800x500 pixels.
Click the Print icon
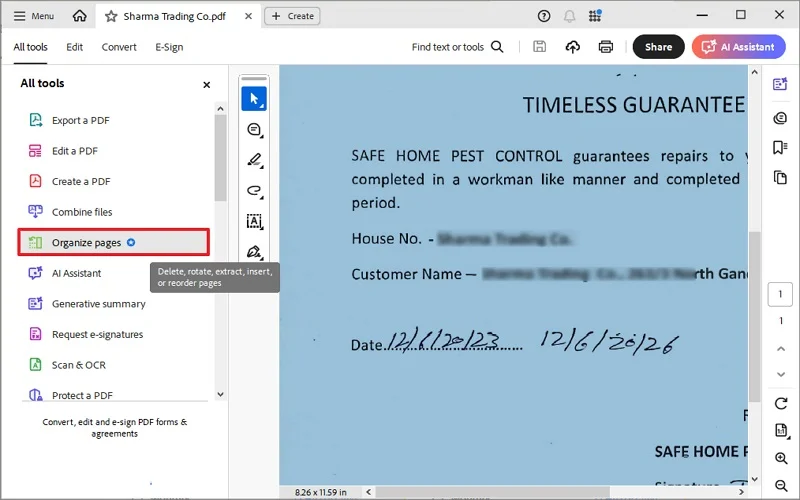(606, 47)
